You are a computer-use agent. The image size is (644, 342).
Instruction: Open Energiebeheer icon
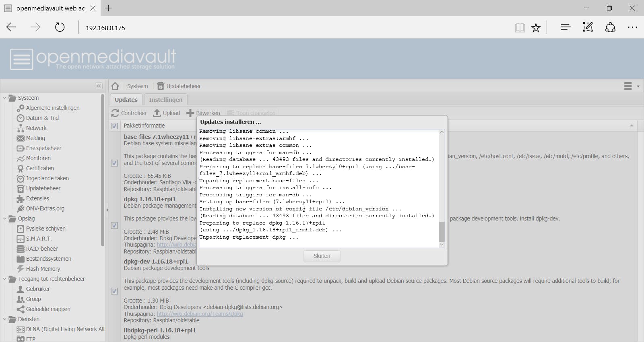coord(21,148)
